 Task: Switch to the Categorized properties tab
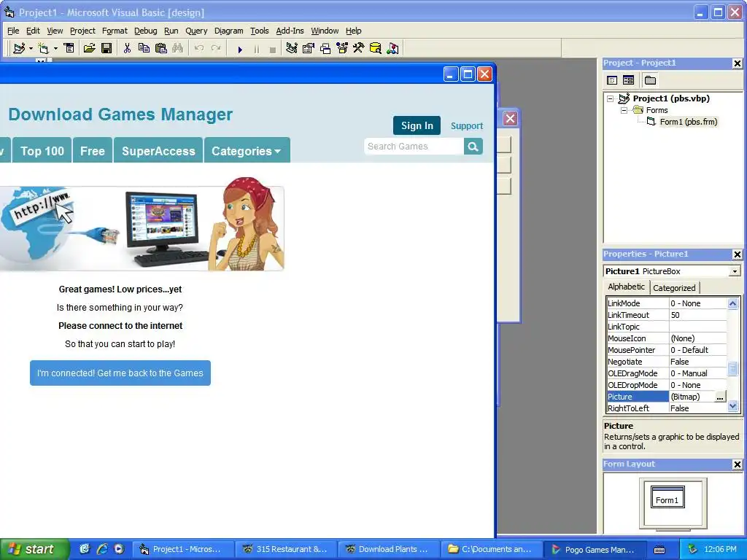coord(674,287)
